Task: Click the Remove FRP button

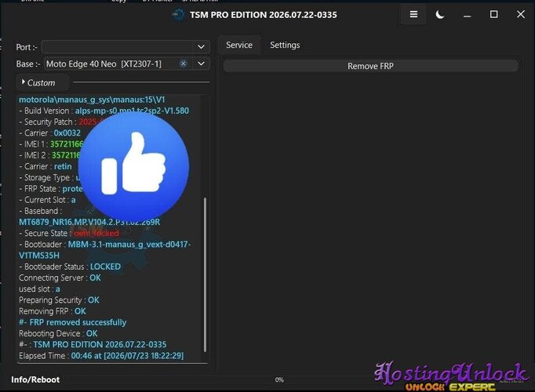Action: point(371,66)
